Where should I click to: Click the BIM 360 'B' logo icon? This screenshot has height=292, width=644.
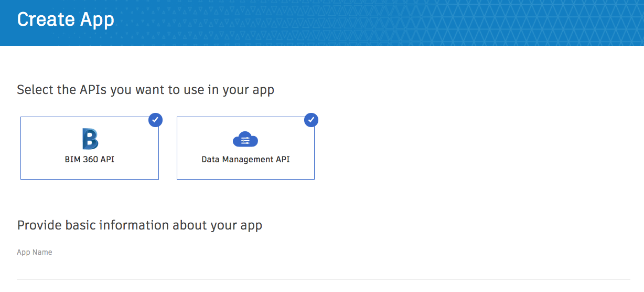pyautogui.click(x=90, y=139)
